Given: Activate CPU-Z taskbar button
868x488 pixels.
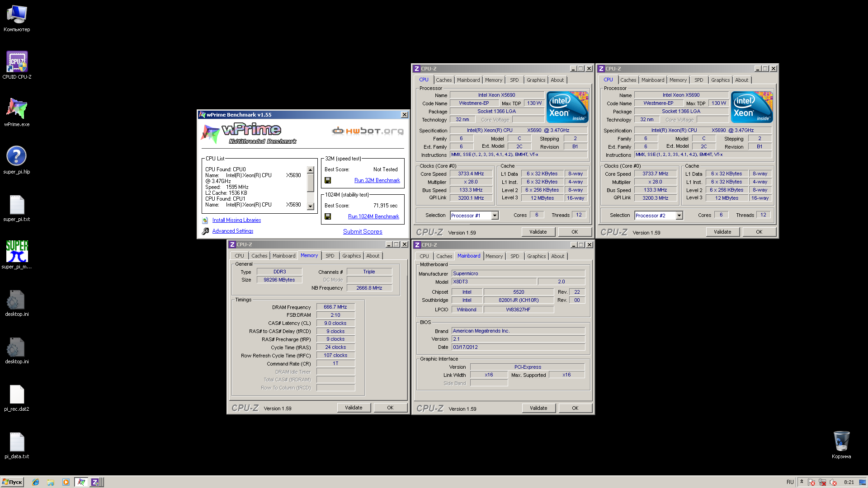Looking at the screenshot, I should (x=95, y=482).
